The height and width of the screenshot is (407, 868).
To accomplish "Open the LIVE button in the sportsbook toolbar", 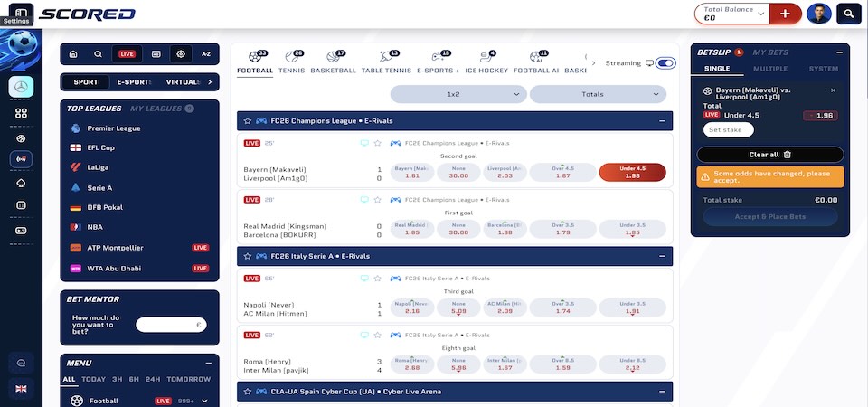I will (127, 54).
